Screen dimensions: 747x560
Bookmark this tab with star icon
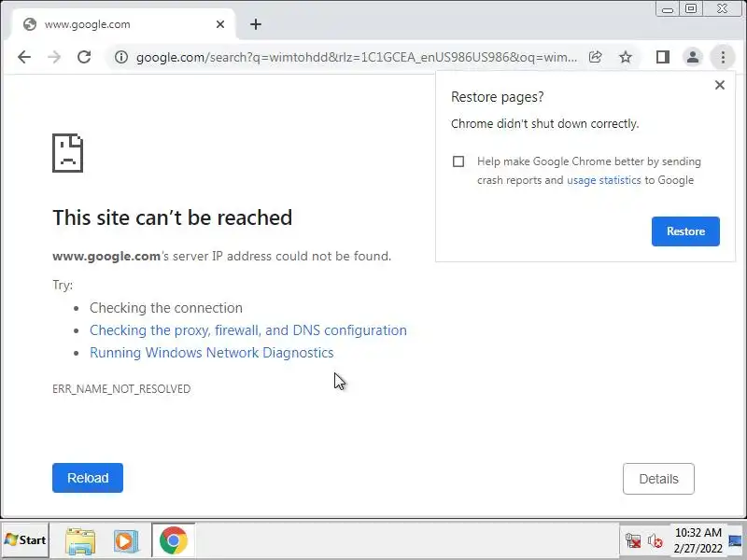coord(626,57)
